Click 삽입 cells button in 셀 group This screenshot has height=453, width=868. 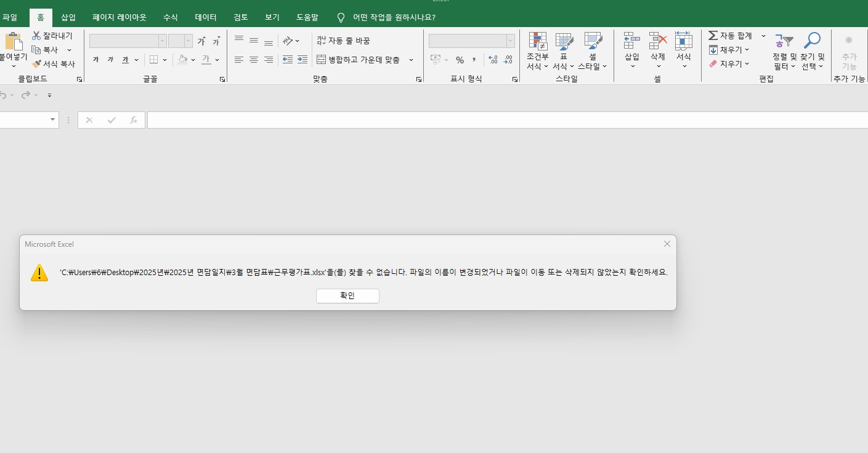[632, 50]
